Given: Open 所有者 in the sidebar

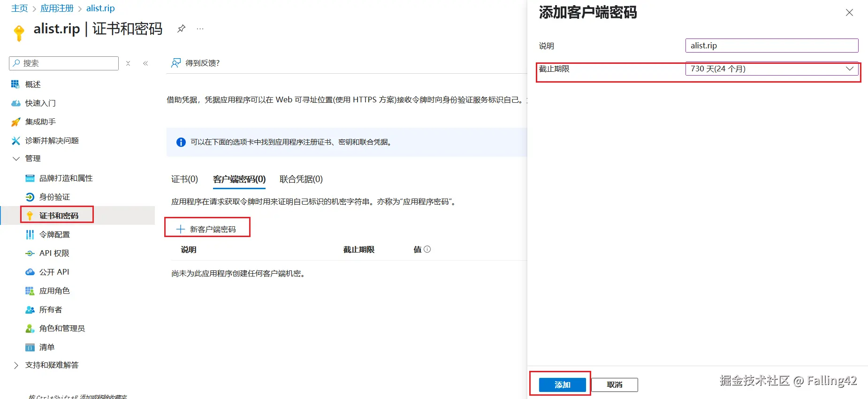Looking at the screenshot, I should (50, 309).
